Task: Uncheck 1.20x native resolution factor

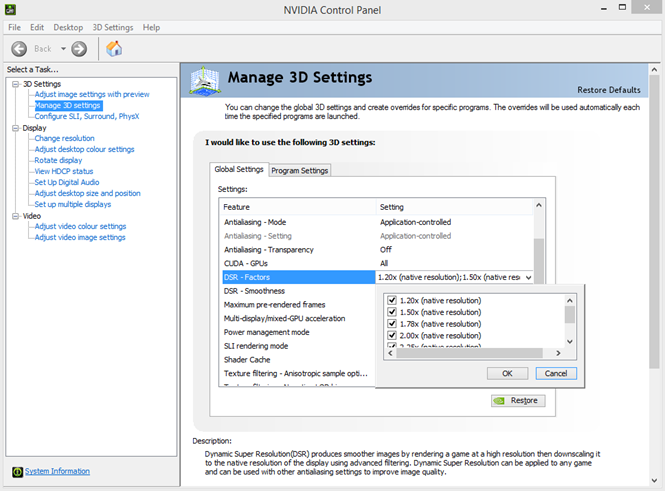Action: (x=392, y=300)
